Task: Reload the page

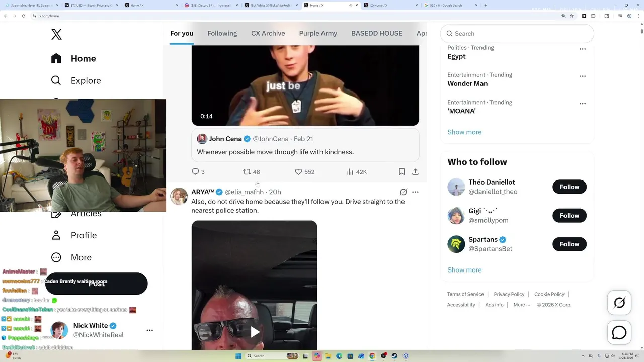Action: pyautogui.click(x=23, y=16)
